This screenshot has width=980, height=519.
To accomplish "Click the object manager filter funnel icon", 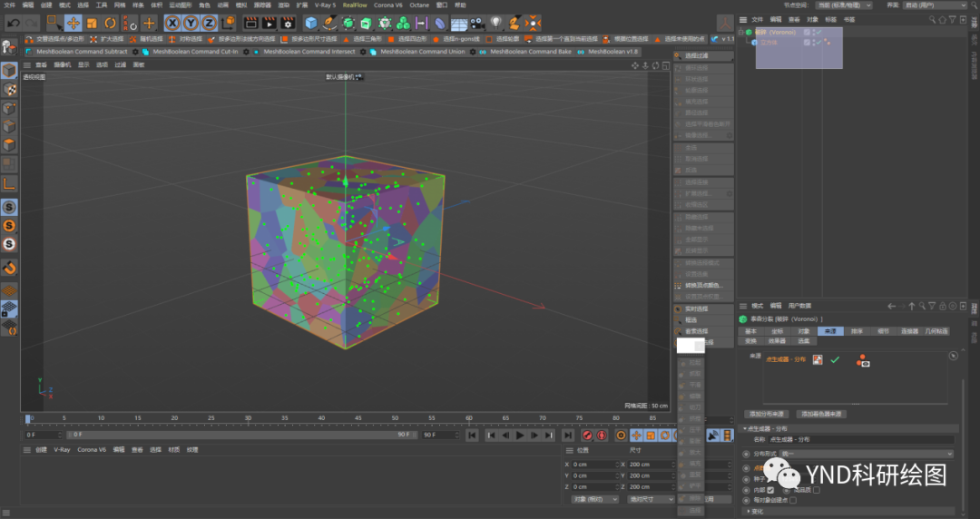I will [952, 19].
